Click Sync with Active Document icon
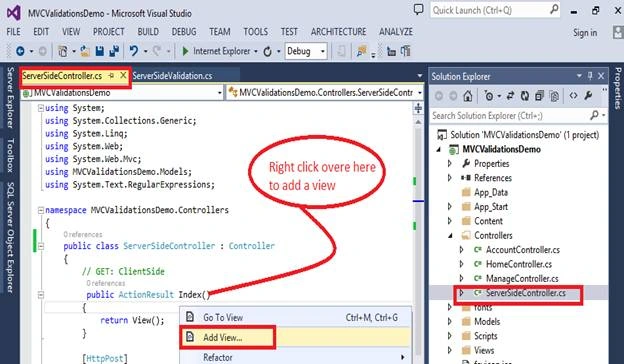 511,96
